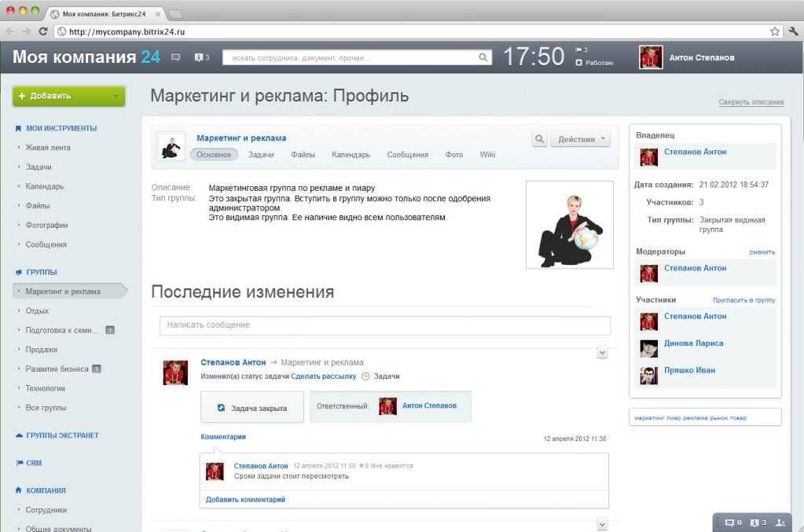Open the chat messages panel in bottom bar
Image resolution: width=804 pixels, height=532 pixels.
click(x=729, y=523)
